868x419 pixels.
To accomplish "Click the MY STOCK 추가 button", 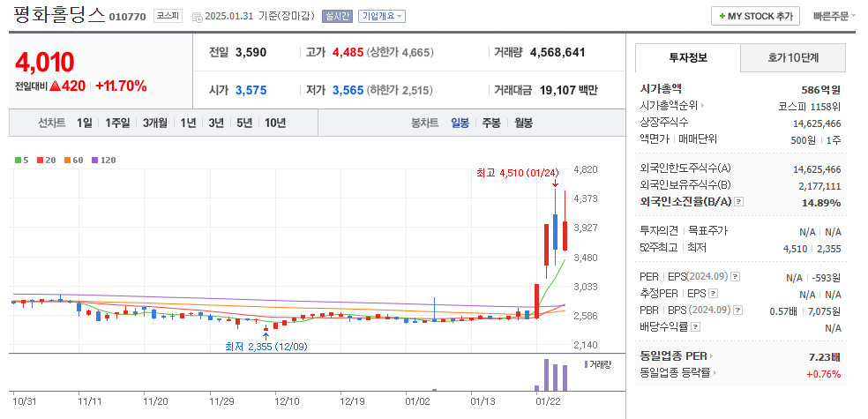I will pyautogui.click(x=755, y=16).
